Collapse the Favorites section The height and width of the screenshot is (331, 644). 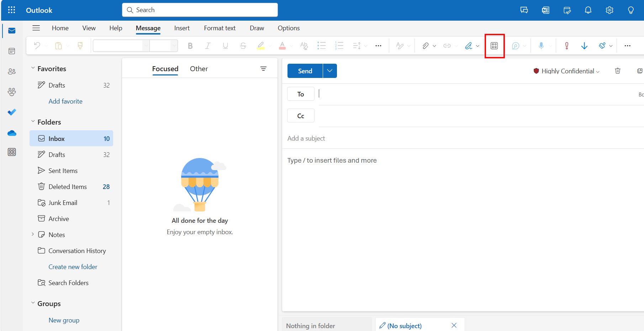(33, 68)
